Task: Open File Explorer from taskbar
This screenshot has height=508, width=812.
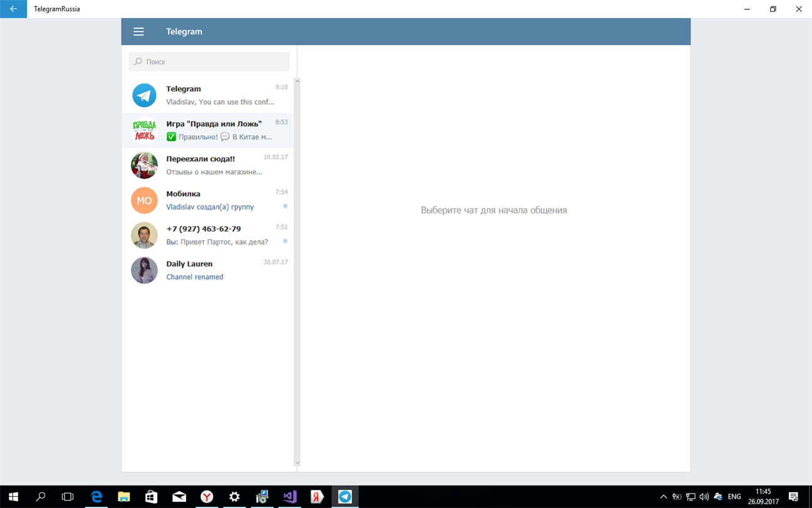Action: (124, 497)
